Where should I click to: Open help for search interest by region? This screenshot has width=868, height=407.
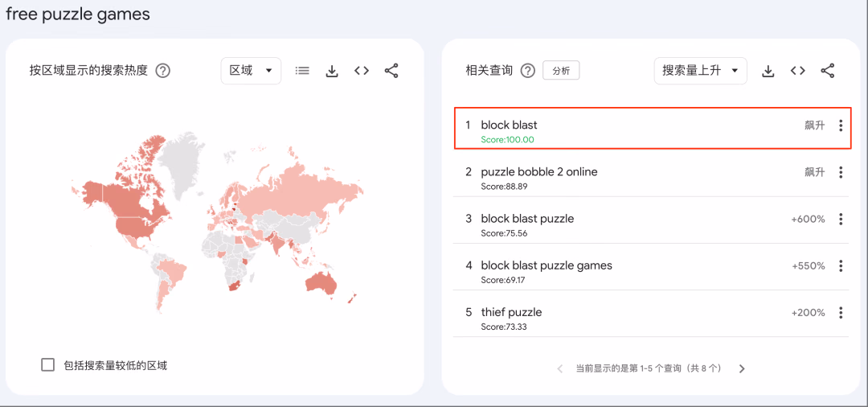tap(162, 71)
